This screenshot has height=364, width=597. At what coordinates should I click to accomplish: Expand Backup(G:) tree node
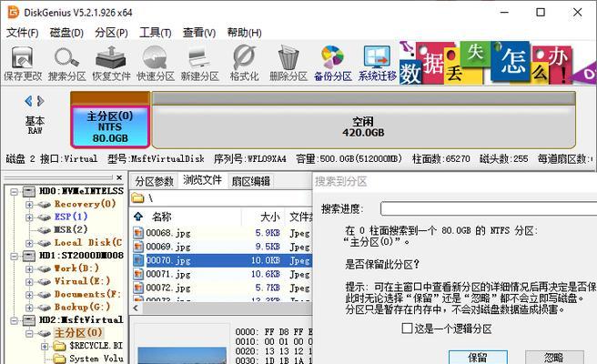coord(29,308)
